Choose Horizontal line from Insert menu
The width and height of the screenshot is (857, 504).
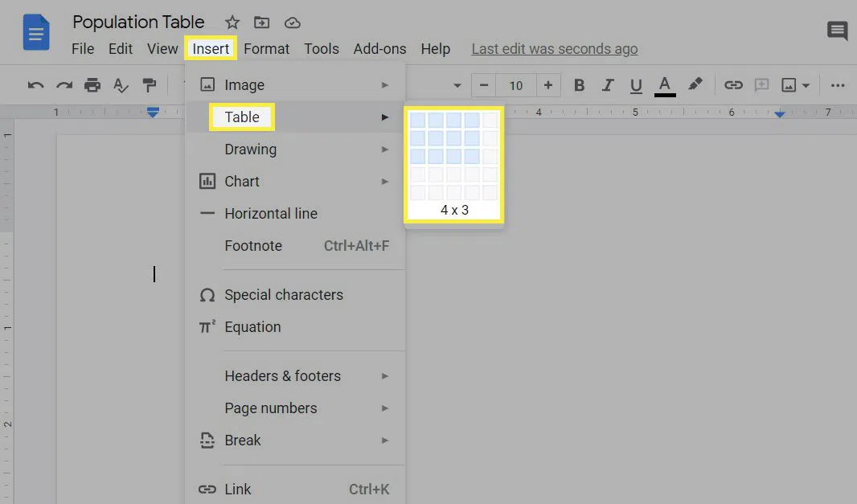(x=270, y=214)
